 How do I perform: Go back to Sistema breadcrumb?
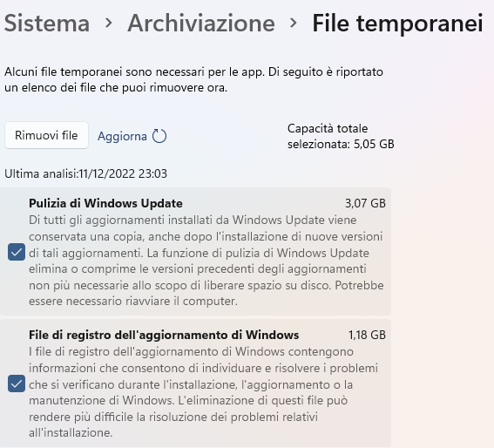(x=47, y=24)
